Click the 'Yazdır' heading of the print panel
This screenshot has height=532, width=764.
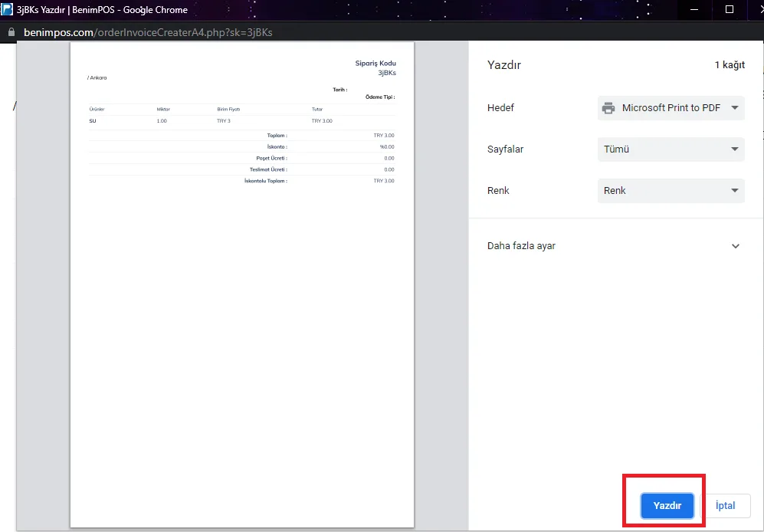[504, 65]
